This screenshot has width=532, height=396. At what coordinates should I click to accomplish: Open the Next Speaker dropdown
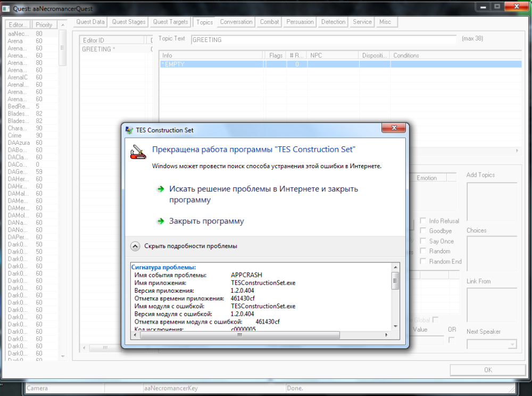(512, 344)
